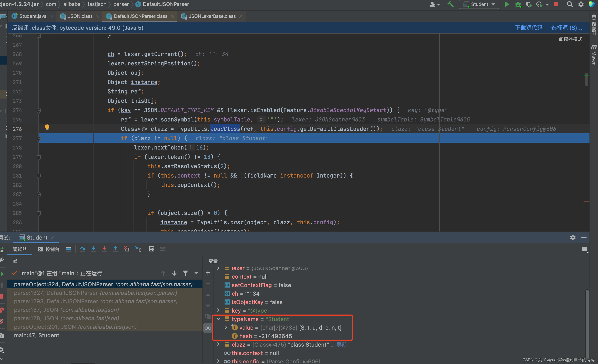Click the Step Out debug icon
Screen dimensions: 598x364
click(116, 249)
